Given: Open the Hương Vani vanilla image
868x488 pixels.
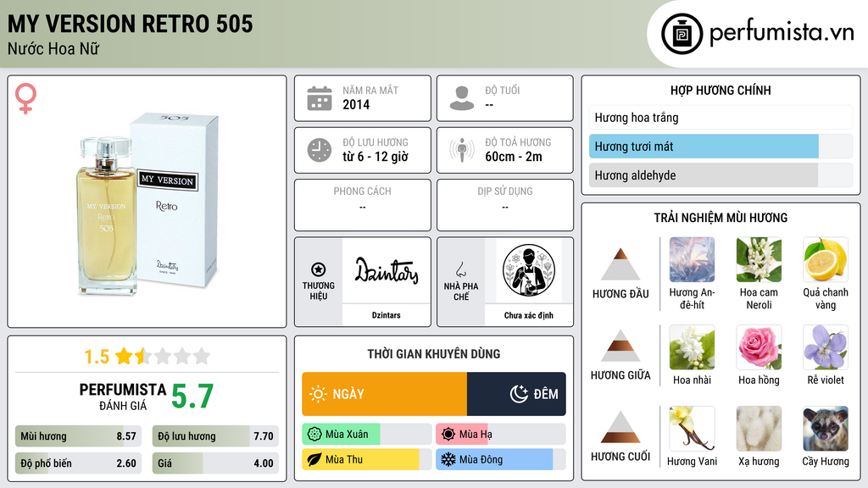Looking at the screenshot, I should pos(692,429).
